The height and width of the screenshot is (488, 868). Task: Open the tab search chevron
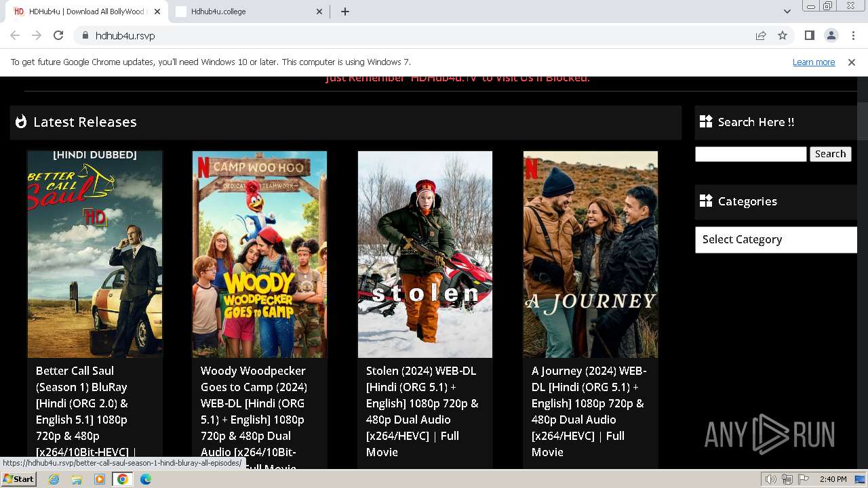tap(787, 12)
